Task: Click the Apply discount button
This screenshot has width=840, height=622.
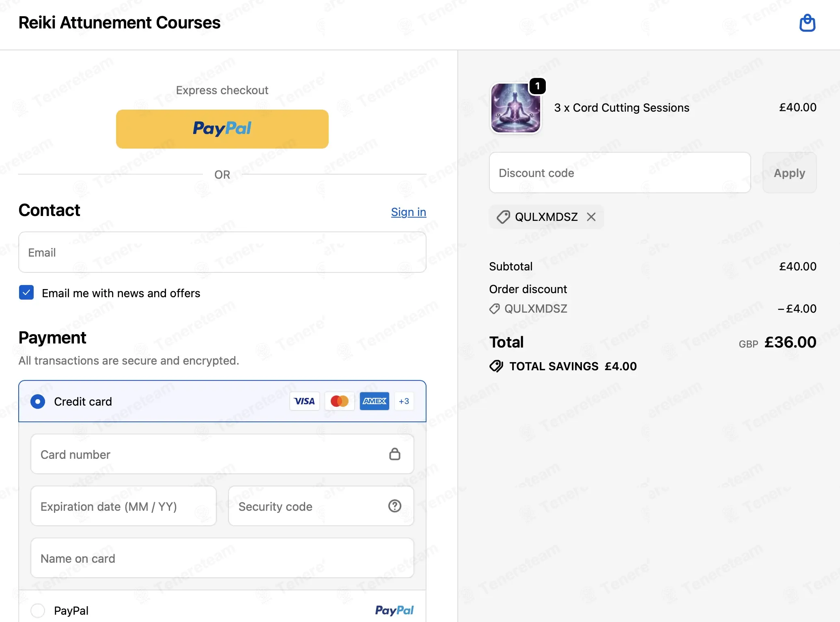Action: pos(789,173)
